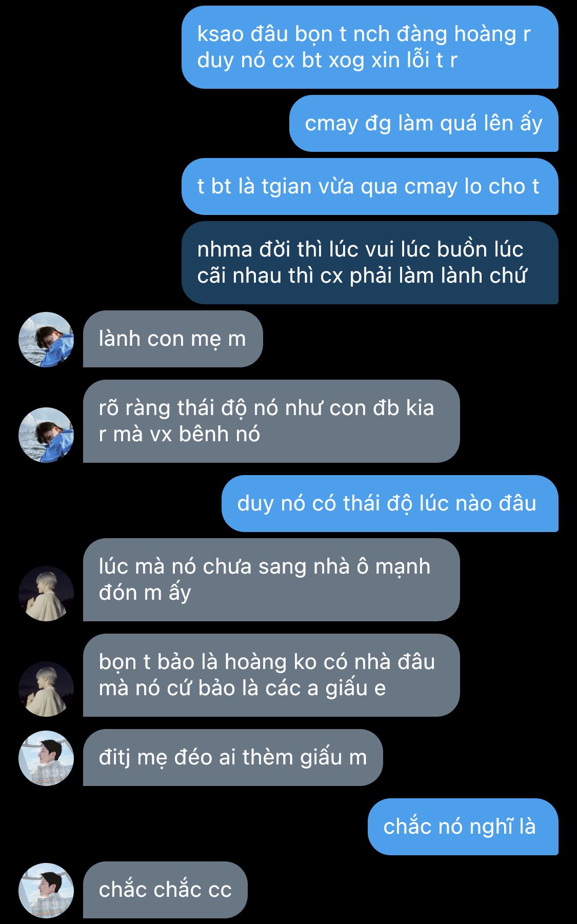Tap avatar beside 'rõ ràng thái độ' message
This screenshot has height=924, width=577.
46,435
